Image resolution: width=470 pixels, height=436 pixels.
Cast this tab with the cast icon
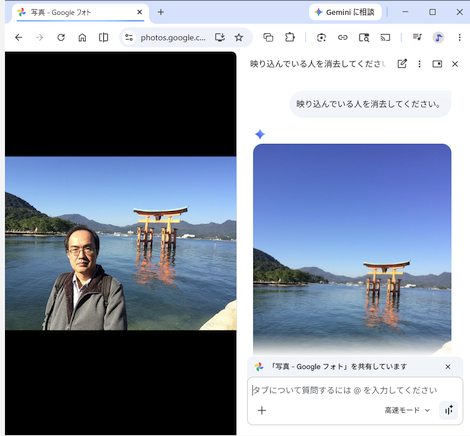click(385, 38)
